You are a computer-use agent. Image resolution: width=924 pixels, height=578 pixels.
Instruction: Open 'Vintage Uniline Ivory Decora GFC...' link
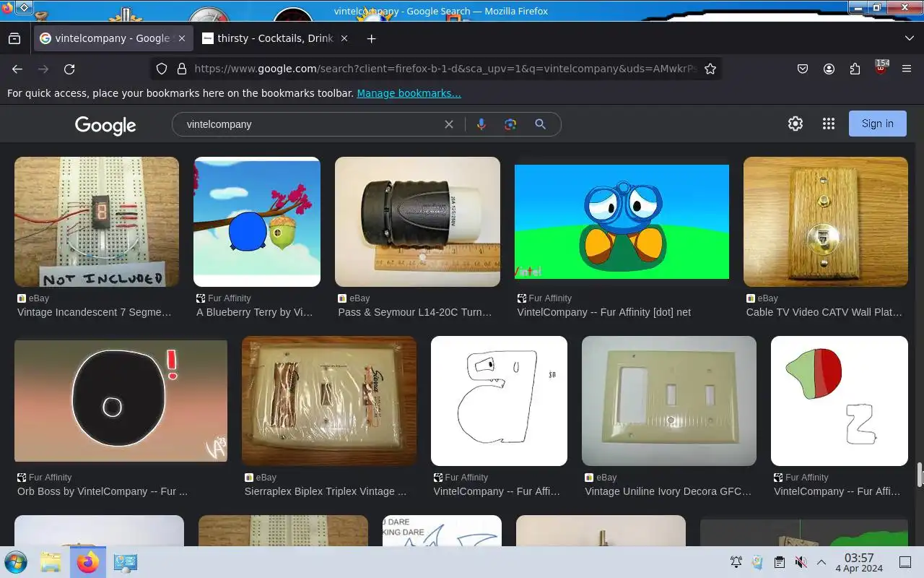(668, 491)
